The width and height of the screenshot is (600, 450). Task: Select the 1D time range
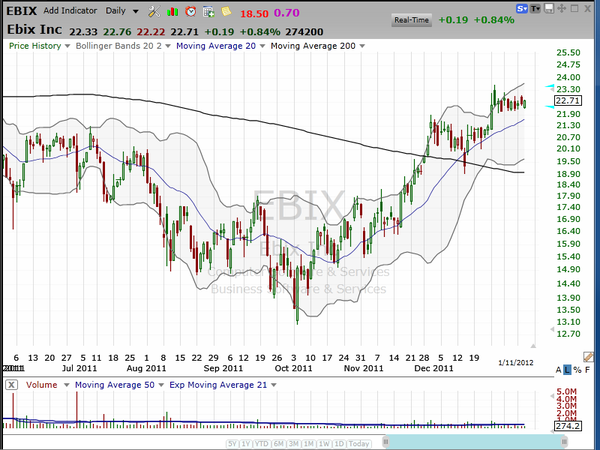[339, 444]
